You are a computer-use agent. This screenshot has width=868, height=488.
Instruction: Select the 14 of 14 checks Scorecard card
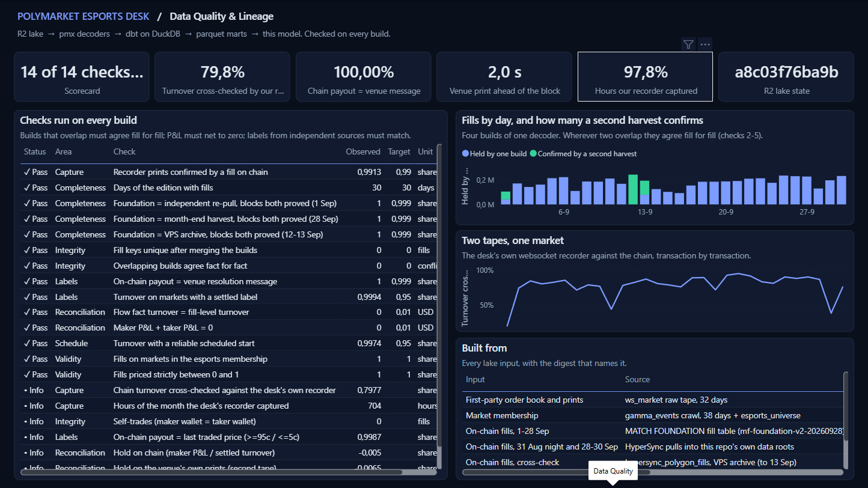pyautogui.click(x=82, y=76)
